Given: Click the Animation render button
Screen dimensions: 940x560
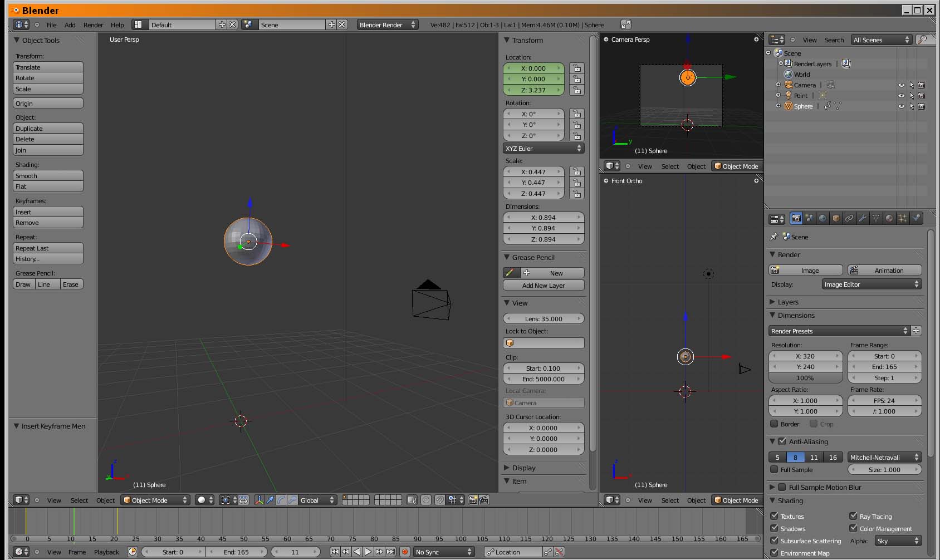Looking at the screenshot, I should (x=884, y=270).
